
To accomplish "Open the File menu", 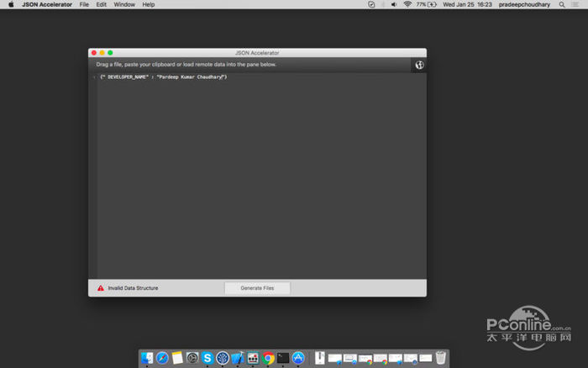I will (84, 4).
